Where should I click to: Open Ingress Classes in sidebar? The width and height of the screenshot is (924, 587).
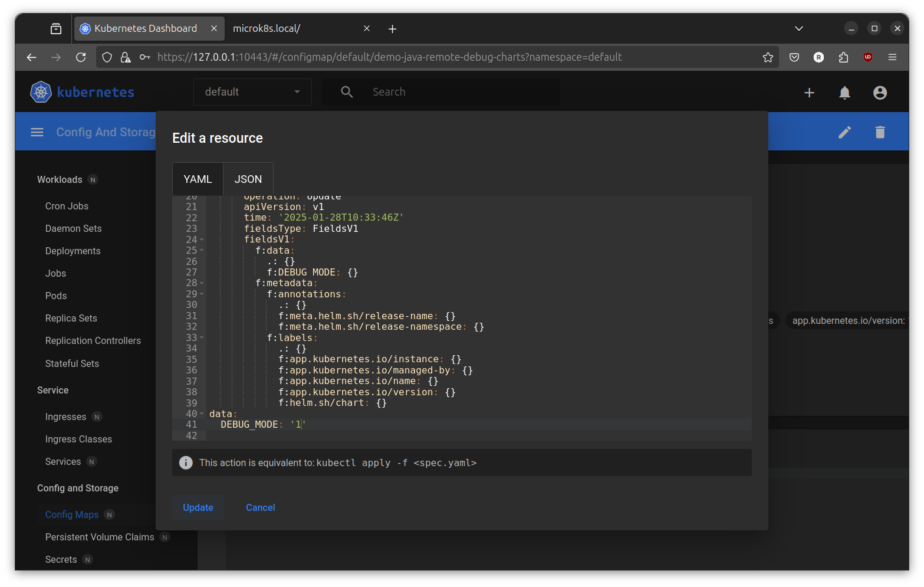78,439
